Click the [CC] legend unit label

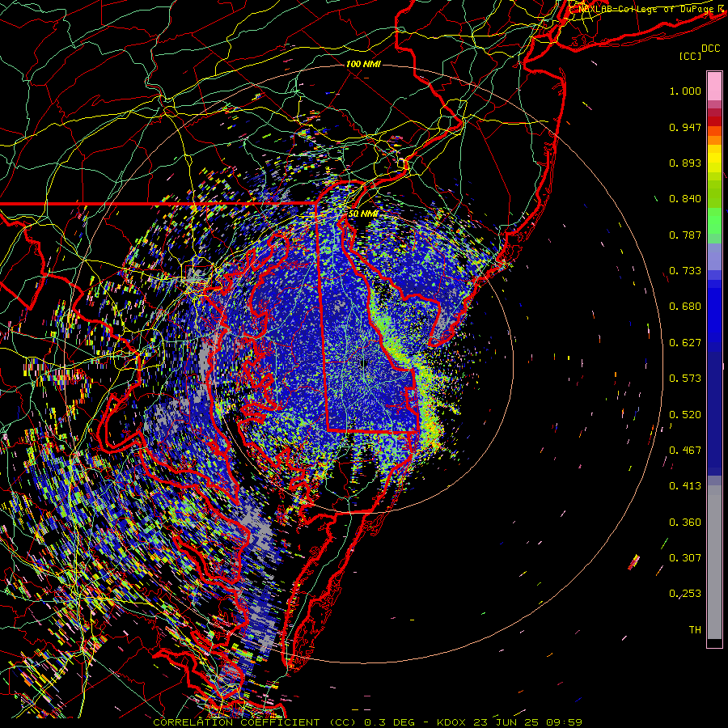coord(691,56)
